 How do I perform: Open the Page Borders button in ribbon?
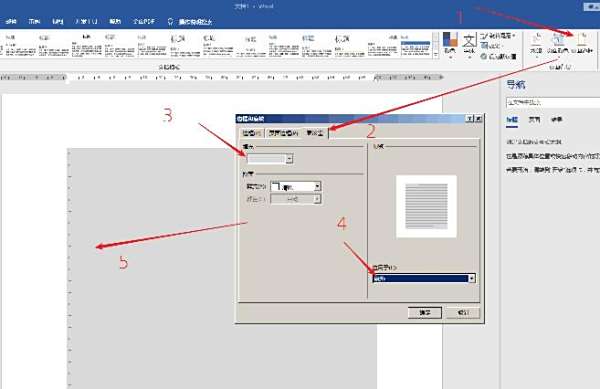[x=582, y=43]
